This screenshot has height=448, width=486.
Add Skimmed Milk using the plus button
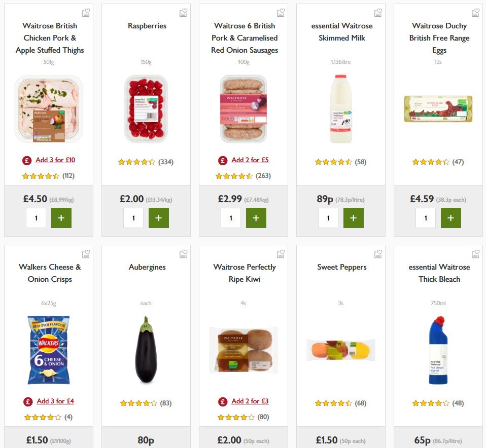(x=354, y=218)
